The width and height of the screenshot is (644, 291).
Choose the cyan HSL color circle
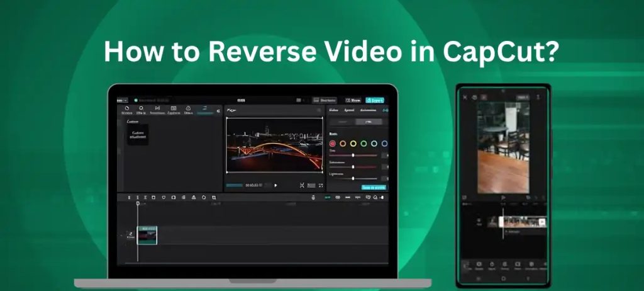pos(374,144)
